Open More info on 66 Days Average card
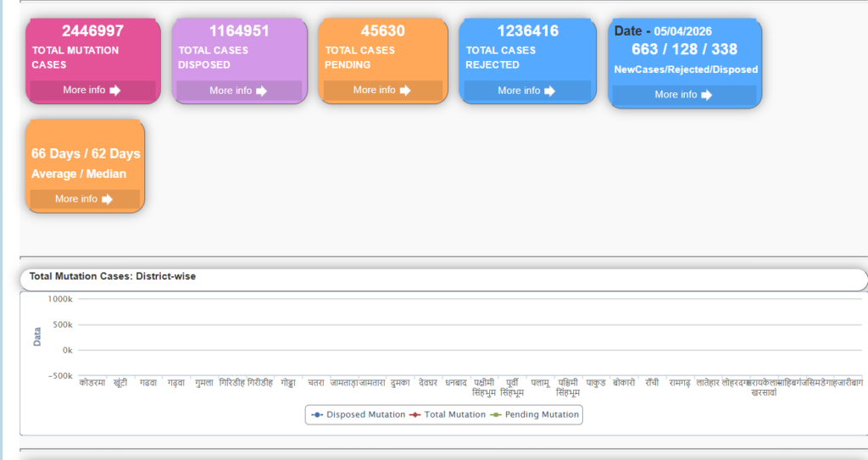This screenshot has width=868, height=460. click(76, 199)
